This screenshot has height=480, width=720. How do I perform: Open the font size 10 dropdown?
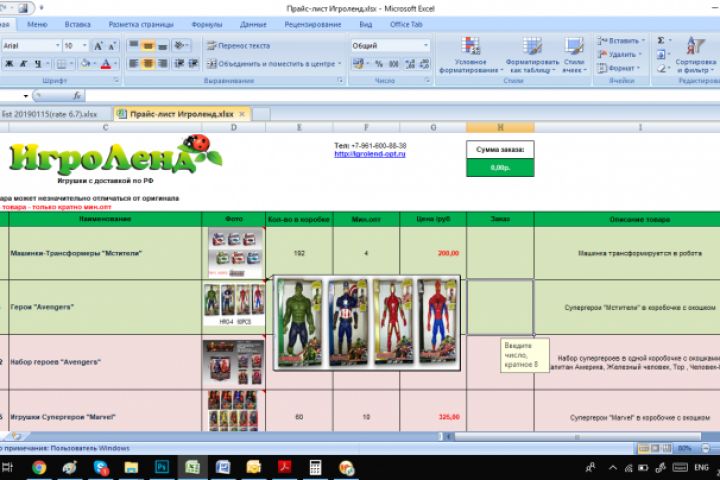click(x=84, y=45)
